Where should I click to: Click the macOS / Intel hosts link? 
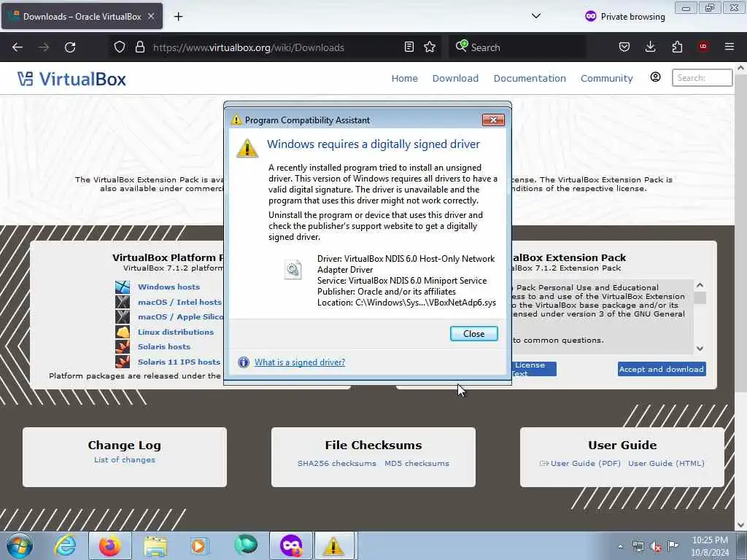(179, 302)
